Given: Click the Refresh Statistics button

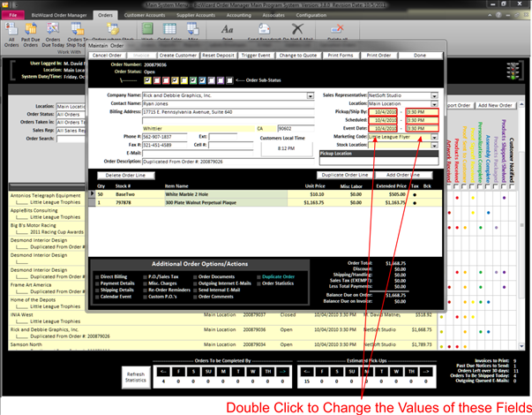Looking at the screenshot, I should 136,377.
